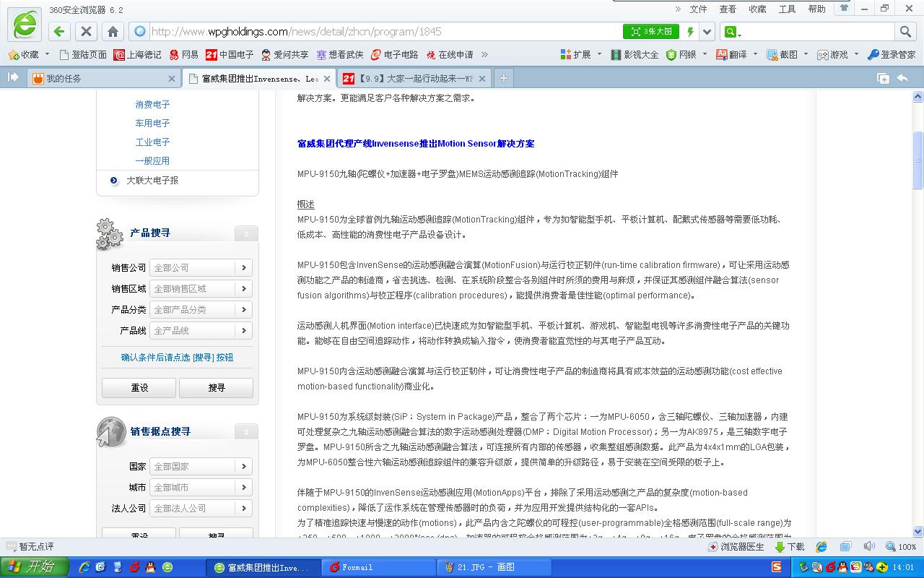This screenshot has height=578, width=924.
Task: Open the 中国电子 bookmark
Action: click(230, 54)
